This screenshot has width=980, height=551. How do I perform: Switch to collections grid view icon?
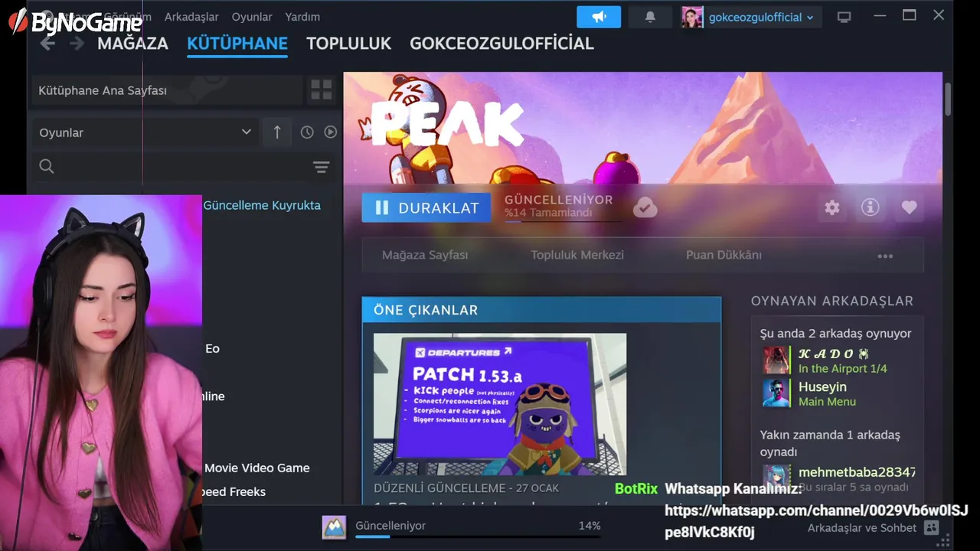[x=322, y=90]
